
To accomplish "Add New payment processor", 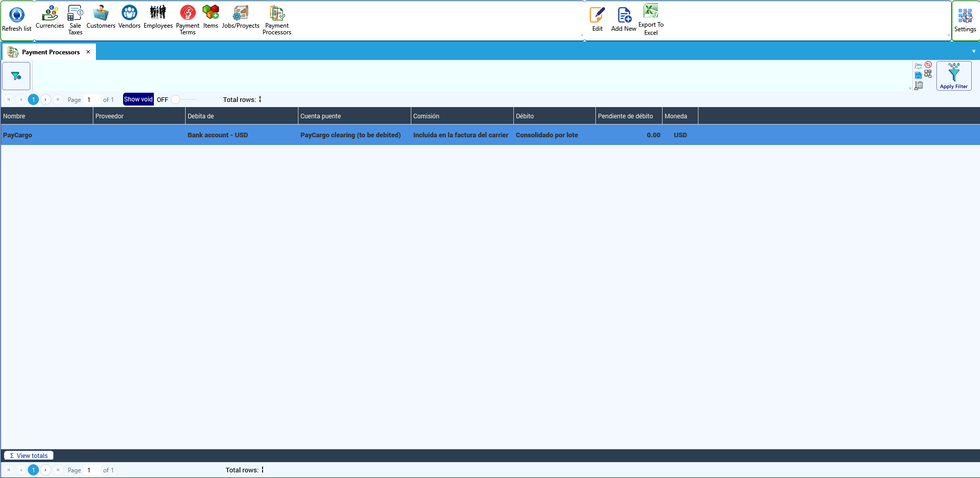I will [624, 19].
